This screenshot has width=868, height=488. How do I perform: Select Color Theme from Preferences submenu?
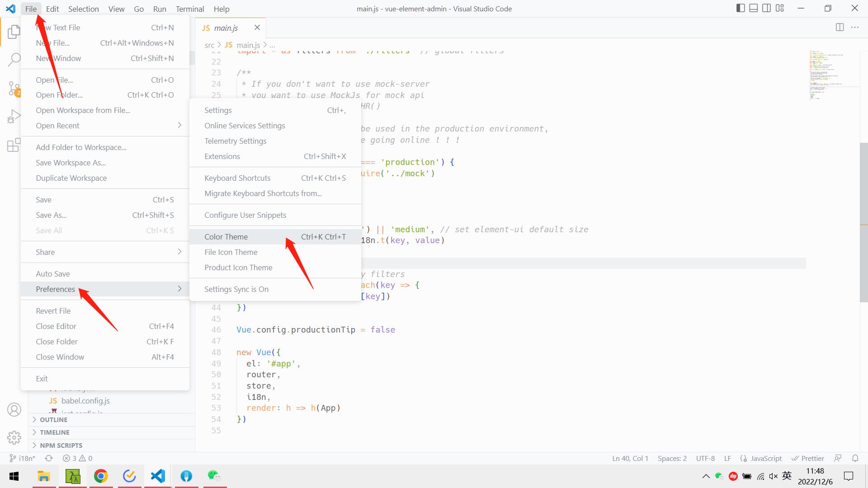226,237
